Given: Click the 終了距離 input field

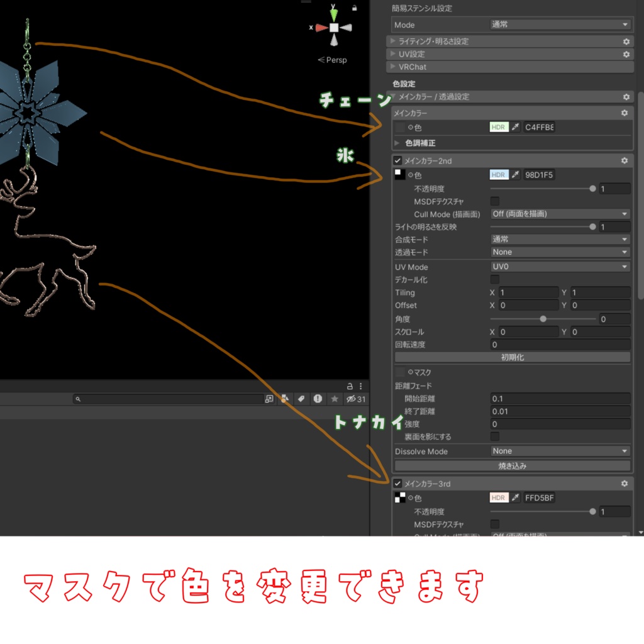Looking at the screenshot, I should point(560,411).
